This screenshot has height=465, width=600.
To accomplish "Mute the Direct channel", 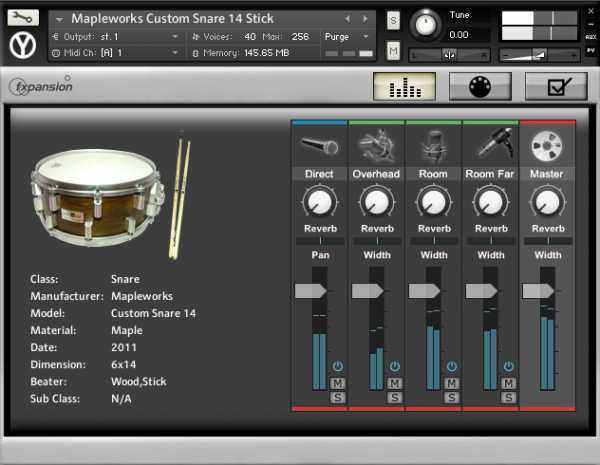I will pyautogui.click(x=338, y=383).
